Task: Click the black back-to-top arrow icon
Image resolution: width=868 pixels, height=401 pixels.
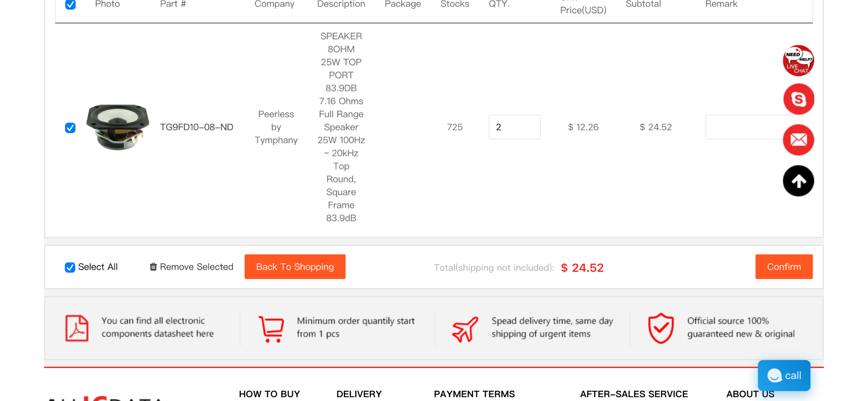Action: pyautogui.click(x=798, y=181)
